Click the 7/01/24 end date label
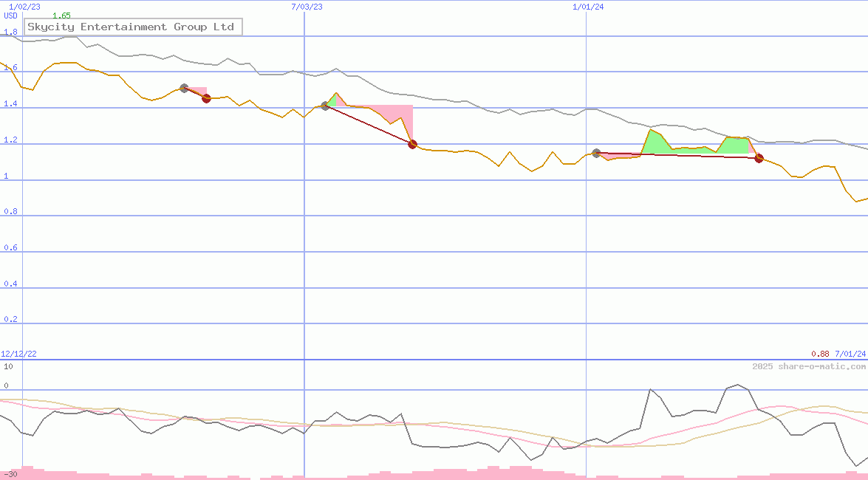 (x=850, y=354)
